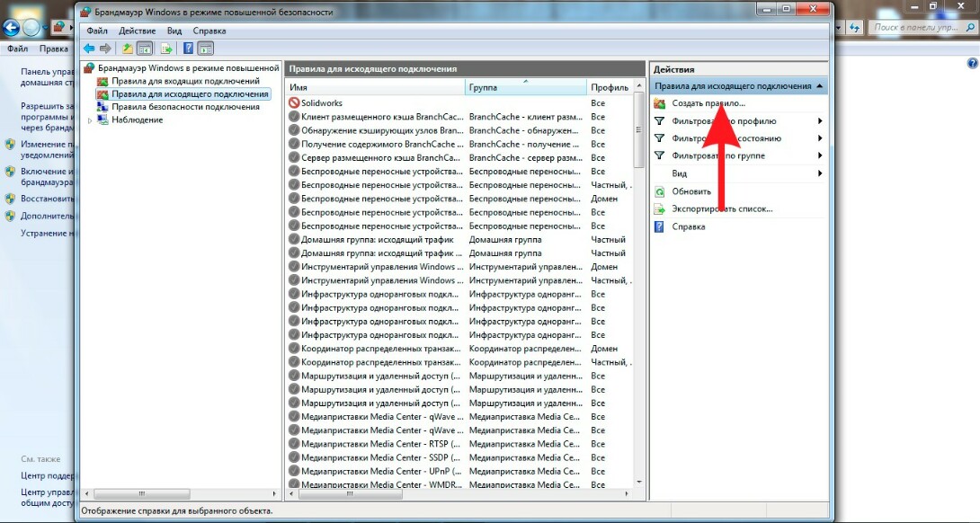Image resolution: width=980 pixels, height=523 pixels.
Task: Click the Control Panel search field
Action: [920, 28]
